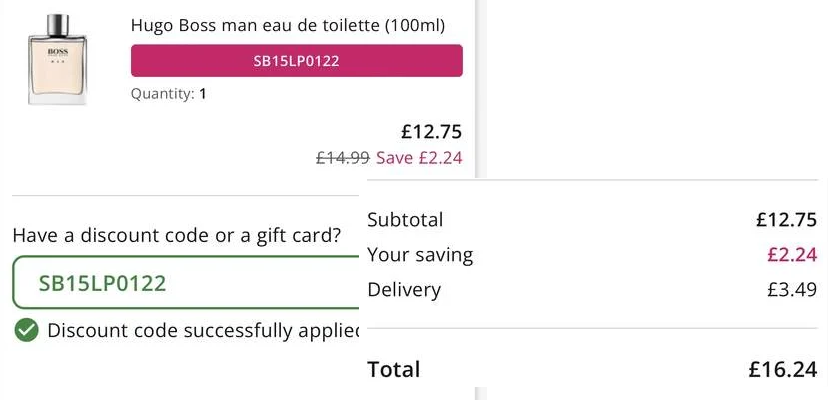The image size is (828, 400).
Task: Click the struck-through £14.99 original price
Action: tap(343, 157)
